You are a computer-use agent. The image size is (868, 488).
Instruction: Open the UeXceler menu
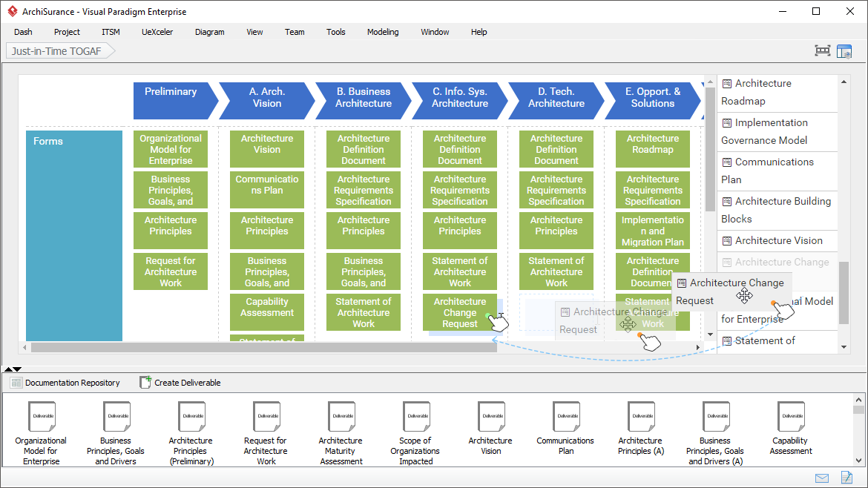click(157, 32)
